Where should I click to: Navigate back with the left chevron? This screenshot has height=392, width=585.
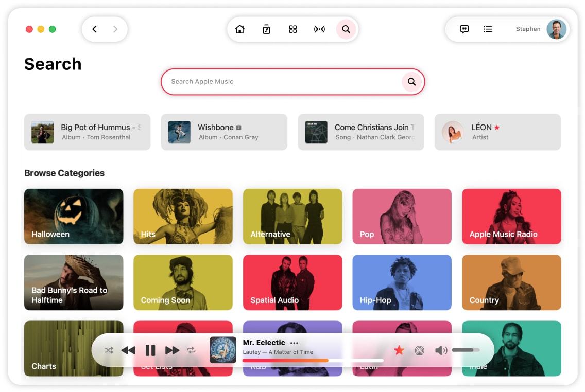tap(95, 29)
